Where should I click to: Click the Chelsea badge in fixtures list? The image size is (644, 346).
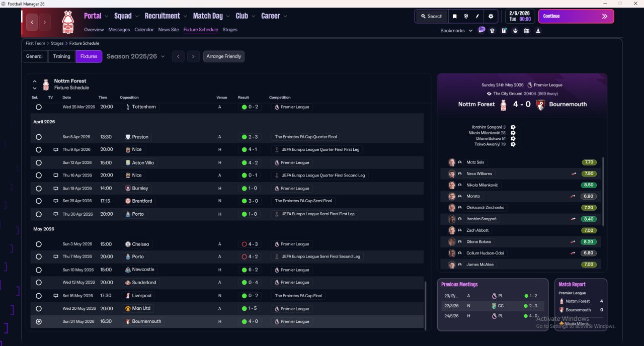point(128,244)
